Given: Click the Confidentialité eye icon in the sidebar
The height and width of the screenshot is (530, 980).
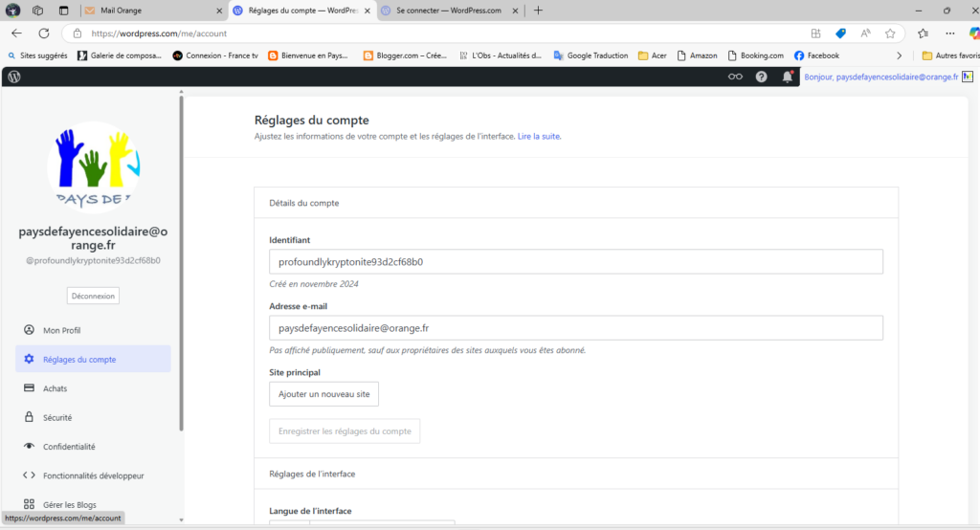Looking at the screenshot, I should (29, 447).
